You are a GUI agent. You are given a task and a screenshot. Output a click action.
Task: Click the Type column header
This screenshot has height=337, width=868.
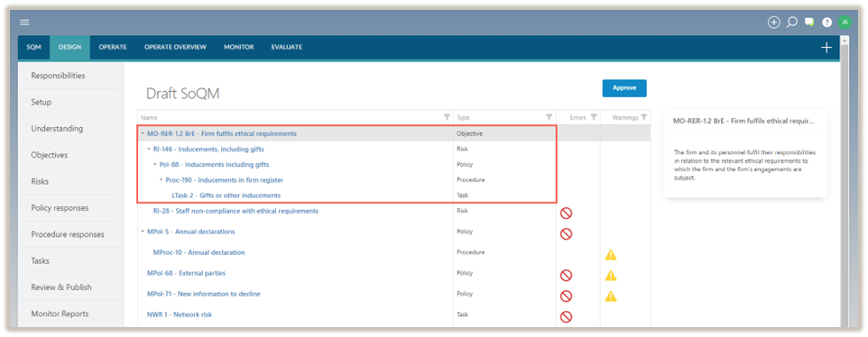pos(463,118)
